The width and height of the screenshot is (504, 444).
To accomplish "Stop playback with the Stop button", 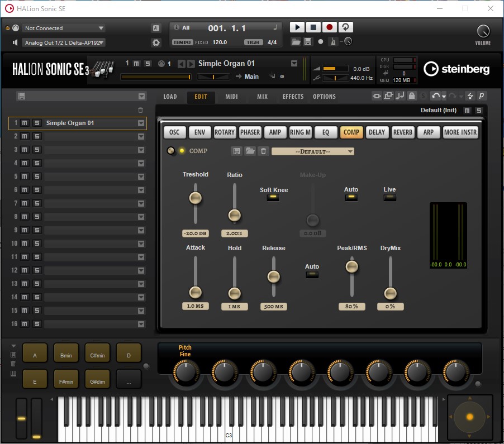I will coord(313,27).
